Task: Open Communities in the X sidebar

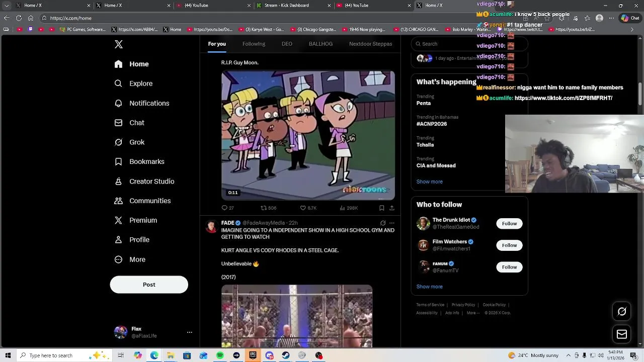Action: 142,201
